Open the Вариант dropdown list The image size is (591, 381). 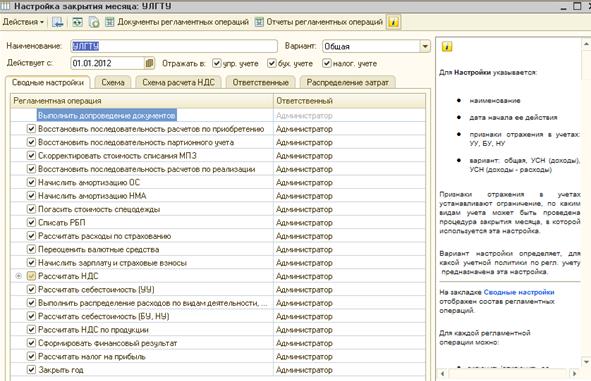[x=425, y=46]
